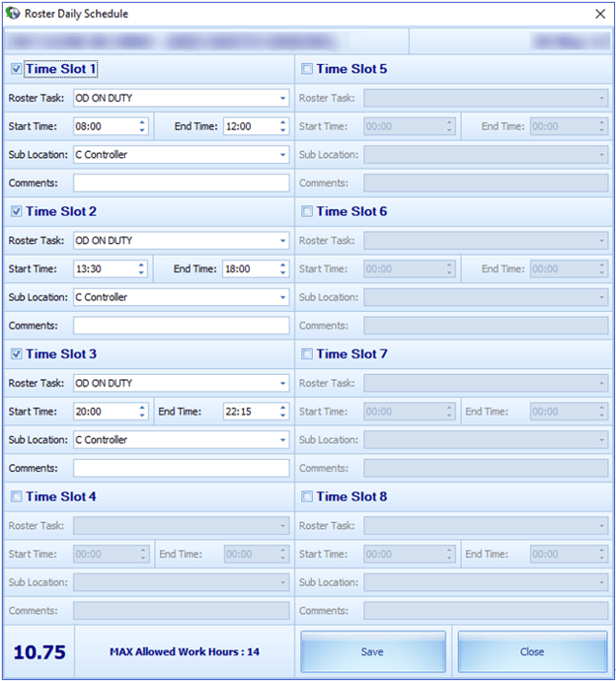The image size is (616, 681).
Task: Click the Time Slot 2 Comments field
Action: pos(182,326)
